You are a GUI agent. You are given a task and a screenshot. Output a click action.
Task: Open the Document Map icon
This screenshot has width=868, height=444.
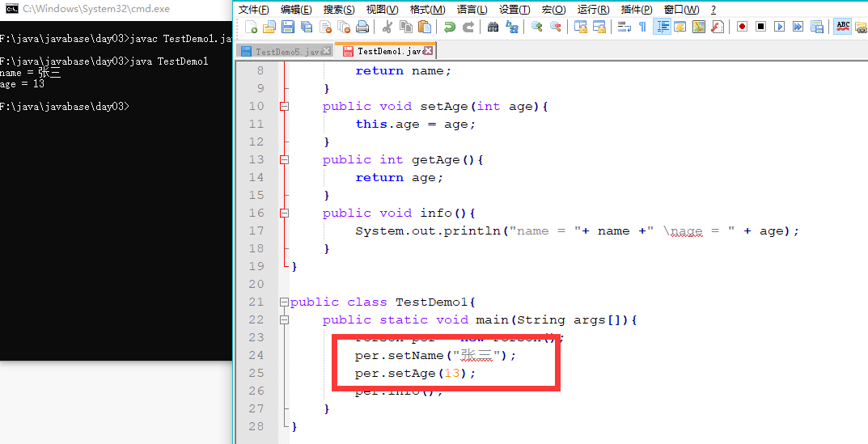699,27
